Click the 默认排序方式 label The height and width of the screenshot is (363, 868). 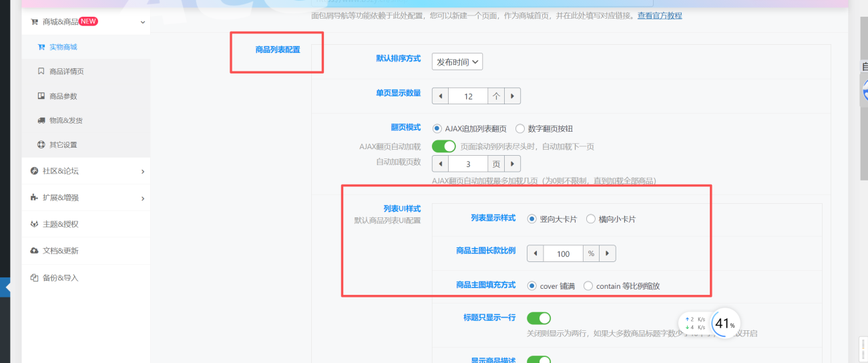coord(399,59)
